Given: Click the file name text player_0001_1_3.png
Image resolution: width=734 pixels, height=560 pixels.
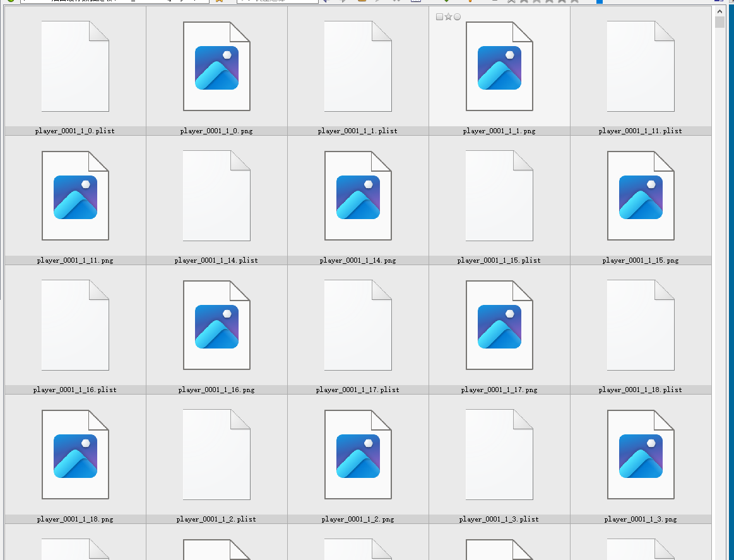Looking at the screenshot, I should pyautogui.click(x=641, y=519).
